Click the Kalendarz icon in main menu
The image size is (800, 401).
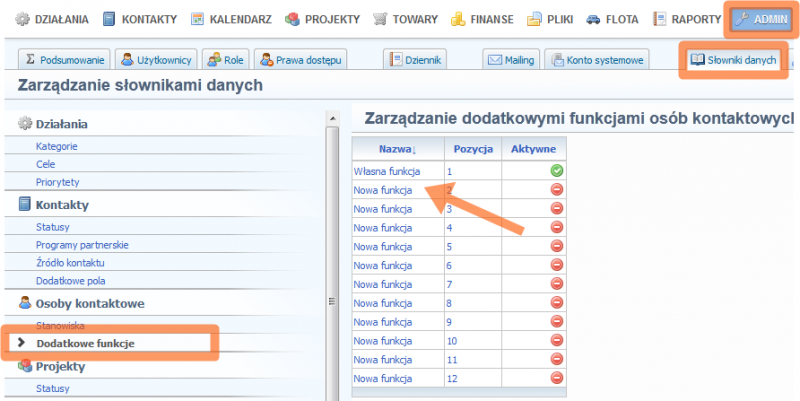click(198, 19)
